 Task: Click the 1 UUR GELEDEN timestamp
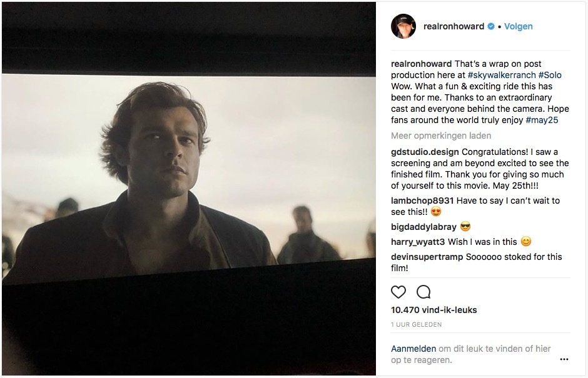point(416,324)
